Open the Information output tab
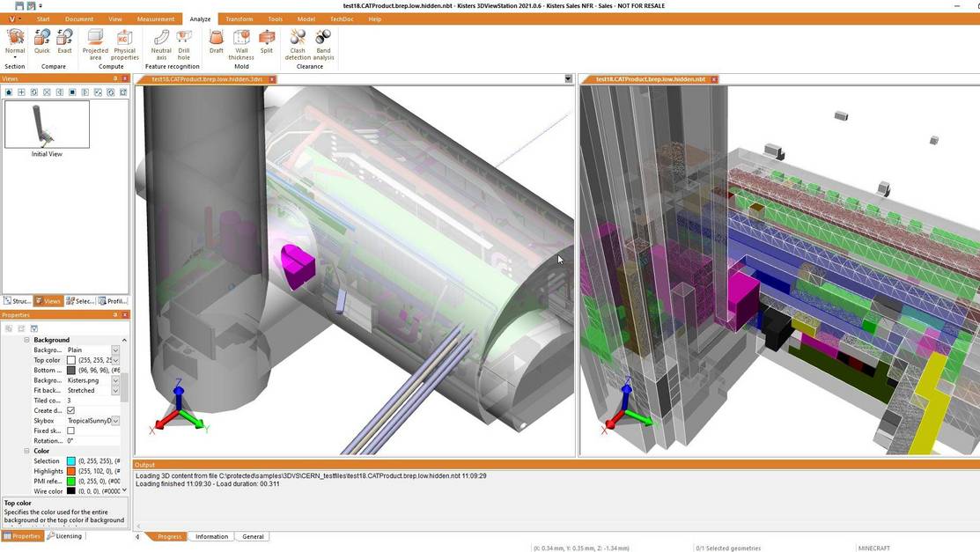Image resolution: width=980 pixels, height=552 pixels. (211, 536)
